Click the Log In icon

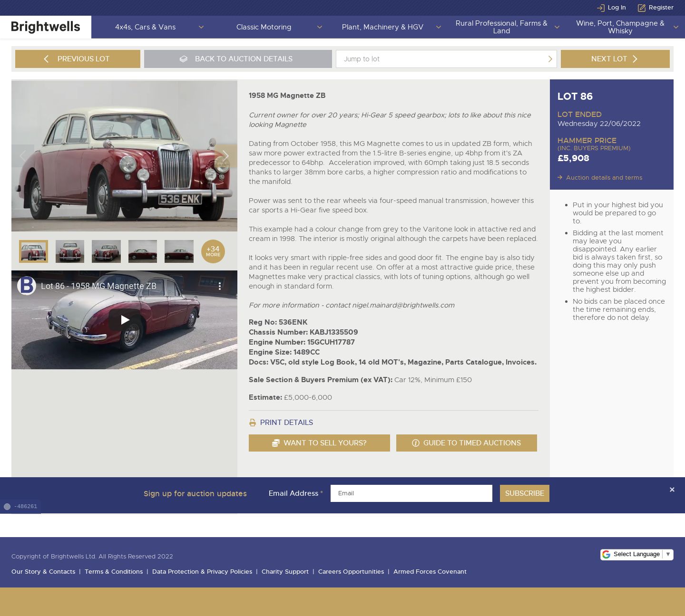pos(601,8)
